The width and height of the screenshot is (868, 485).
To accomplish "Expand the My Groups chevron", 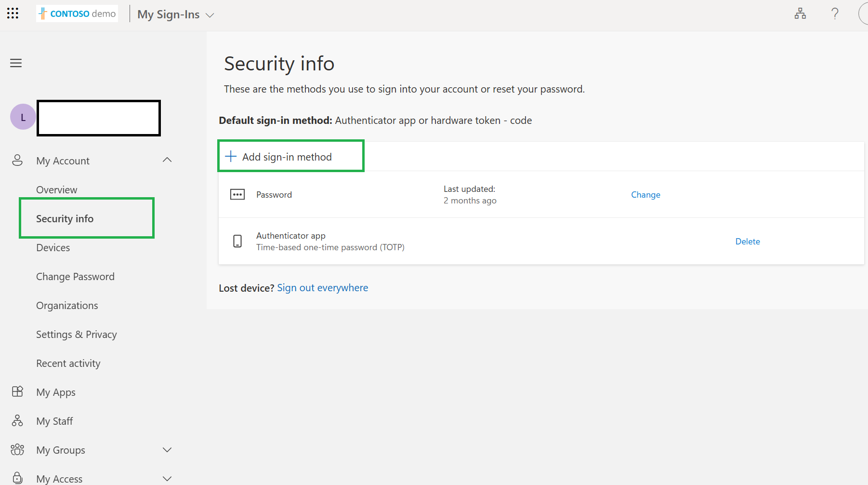I will pos(167,450).
